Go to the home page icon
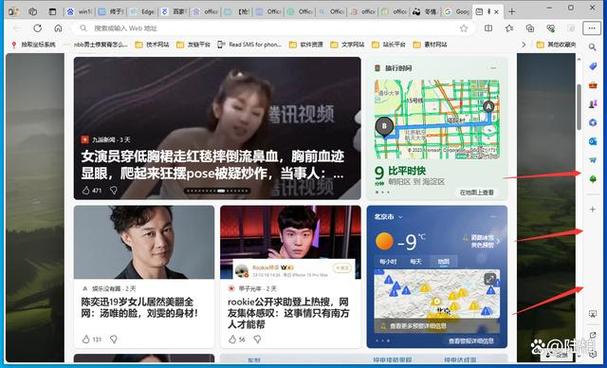607x368 pixels. [x=58, y=28]
